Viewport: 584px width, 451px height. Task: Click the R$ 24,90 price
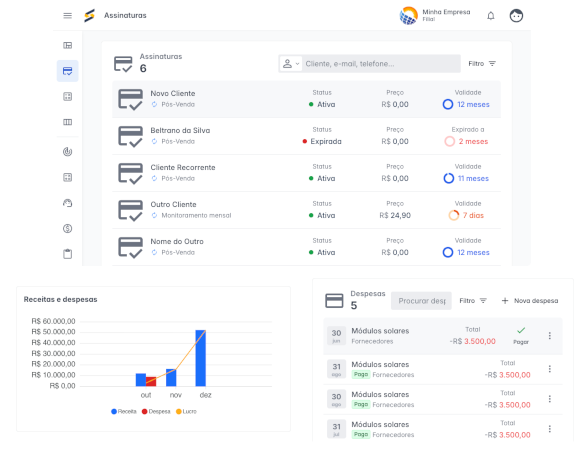395,215
